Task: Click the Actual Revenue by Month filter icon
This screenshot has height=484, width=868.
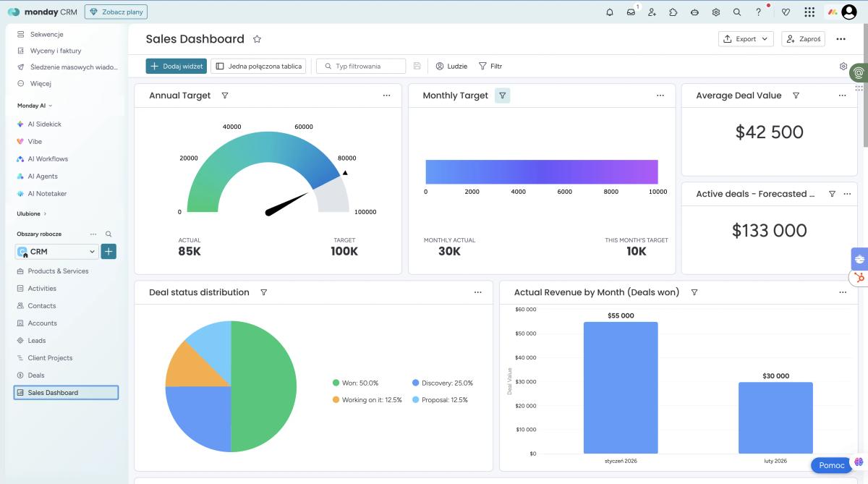Action: (694, 292)
